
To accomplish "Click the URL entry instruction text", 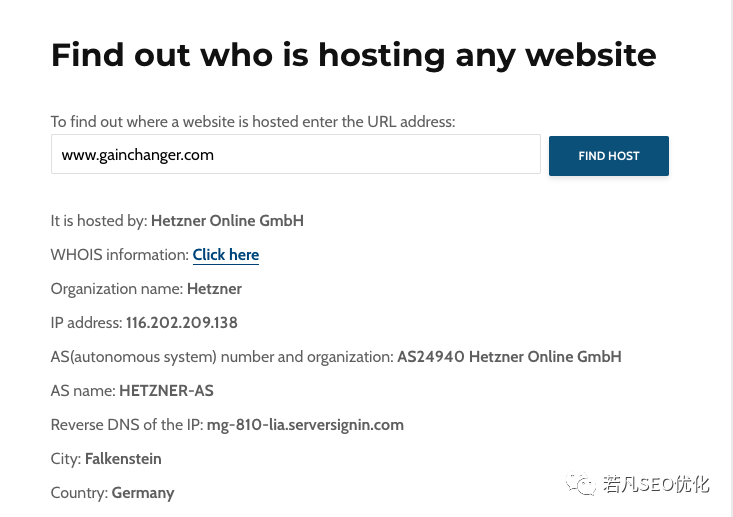I will pyautogui.click(x=253, y=122).
